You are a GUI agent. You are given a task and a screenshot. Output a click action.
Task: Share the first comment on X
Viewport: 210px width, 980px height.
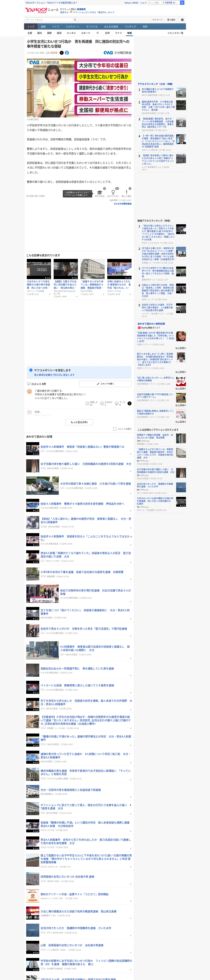click(x=130, y=403)
